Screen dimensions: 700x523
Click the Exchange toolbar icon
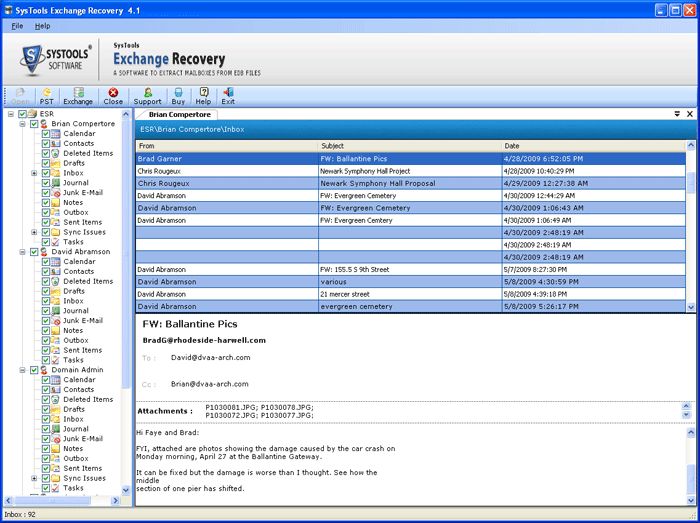point(78,96)
